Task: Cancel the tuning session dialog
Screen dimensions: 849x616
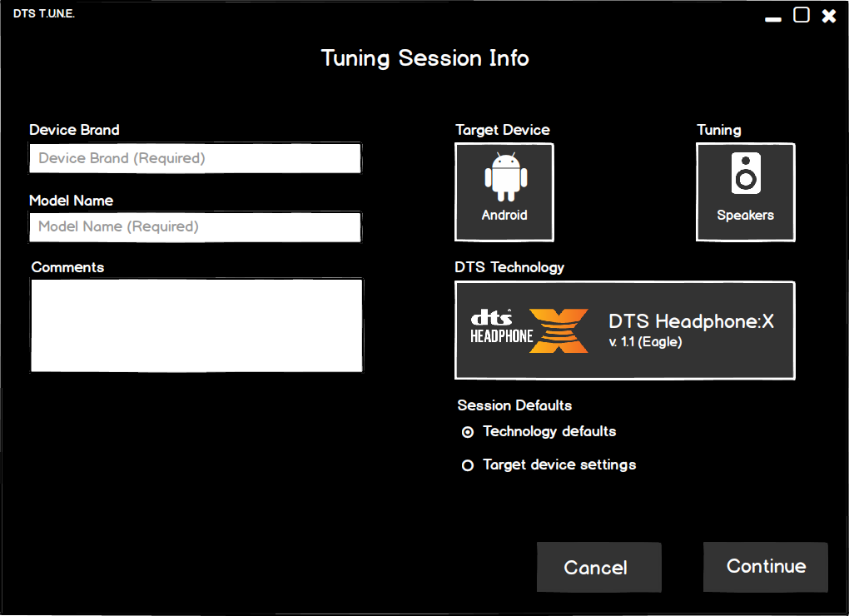Action: (598, 567)
